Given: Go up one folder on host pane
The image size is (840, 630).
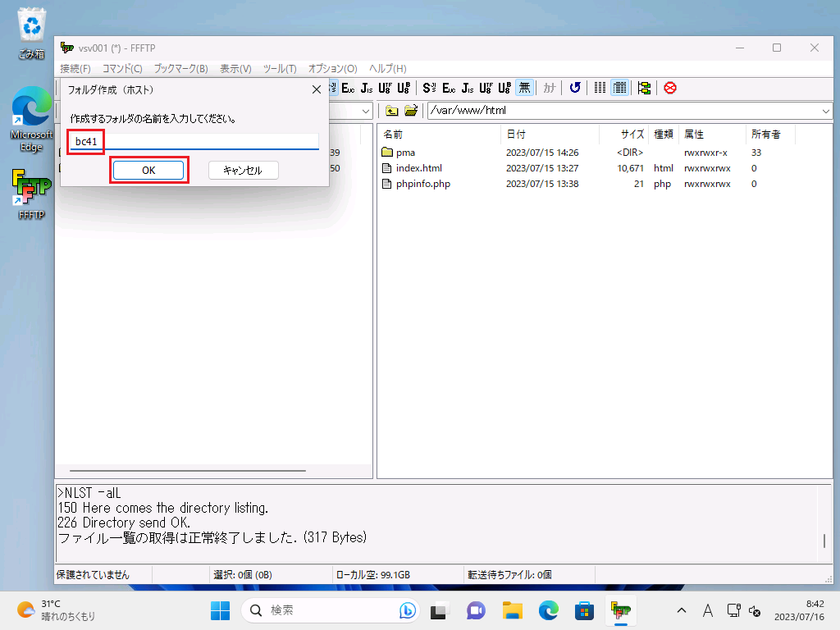Looking at the screenshot, I should point(392,111).
